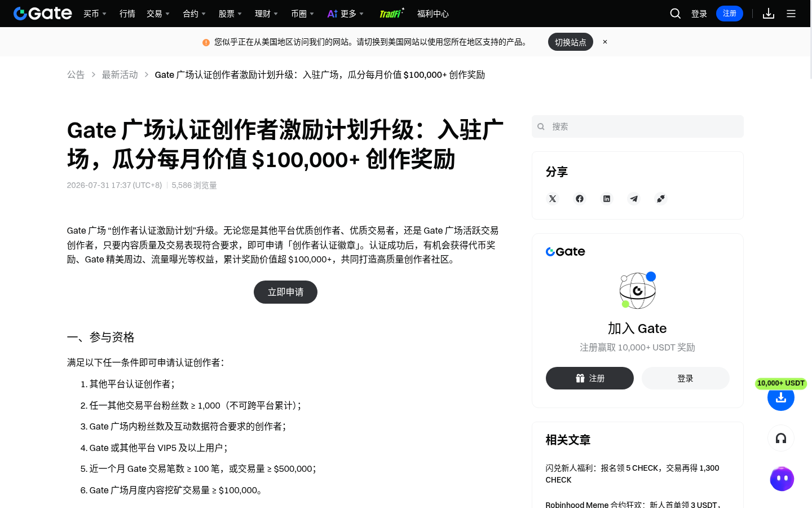Open 福利中心 in the navigation

(x=433, y=14)
